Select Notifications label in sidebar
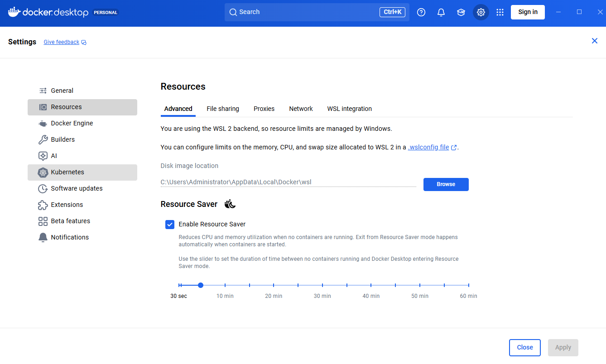 (x=70, y=237)
